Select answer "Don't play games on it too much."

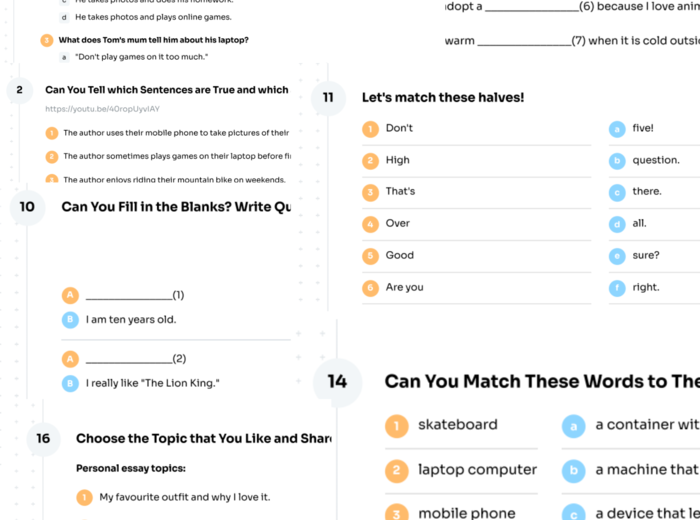click(135, 57)
